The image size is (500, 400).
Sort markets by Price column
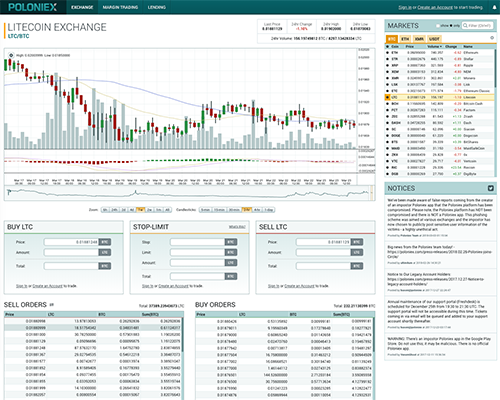[410, 47]
